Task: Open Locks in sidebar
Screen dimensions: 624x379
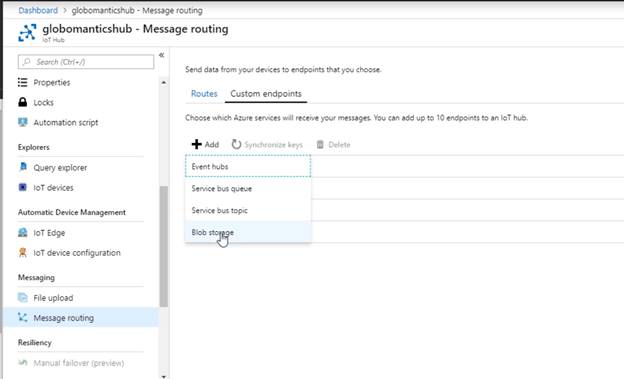Action: (x=43, y=102)
